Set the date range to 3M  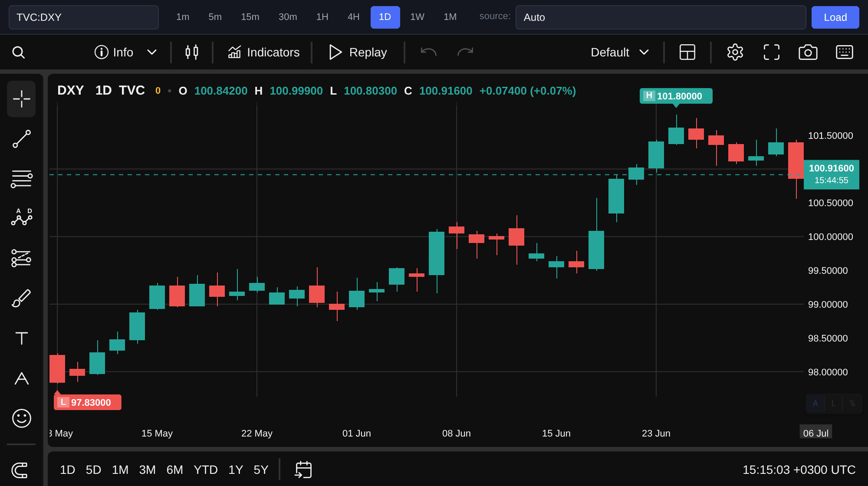(147, 470)
